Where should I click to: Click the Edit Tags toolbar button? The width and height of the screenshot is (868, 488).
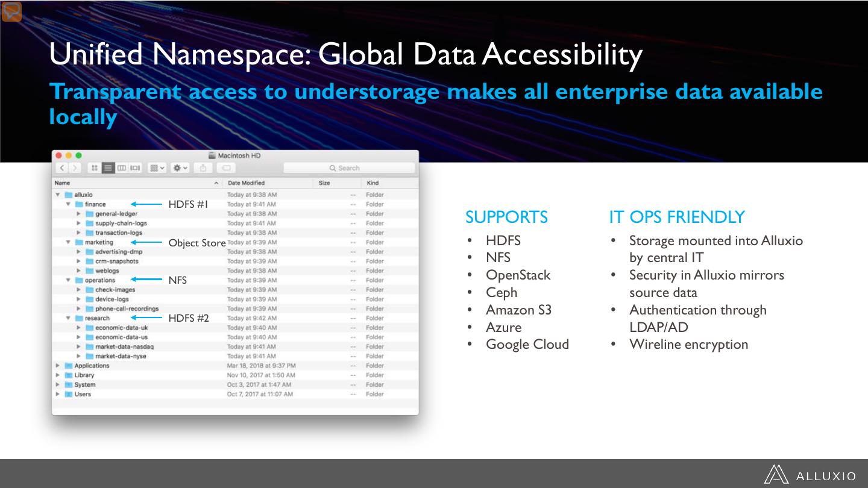pyautogui.click(x=226, y=168)
